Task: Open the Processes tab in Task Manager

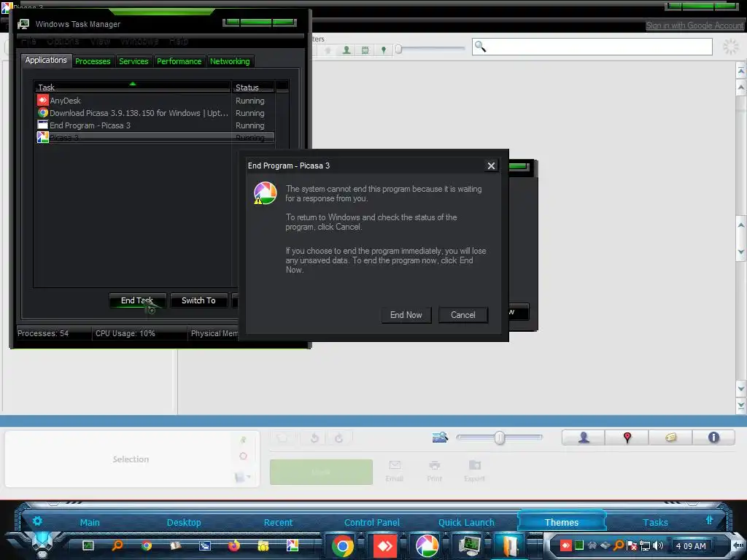Action: [x=93, y=61]
